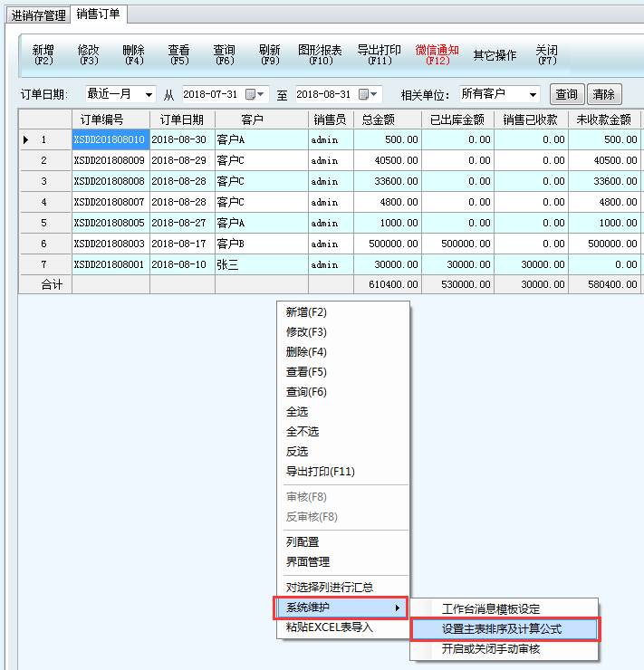Click the 新增(F2) toolbar button

(43, 55)
